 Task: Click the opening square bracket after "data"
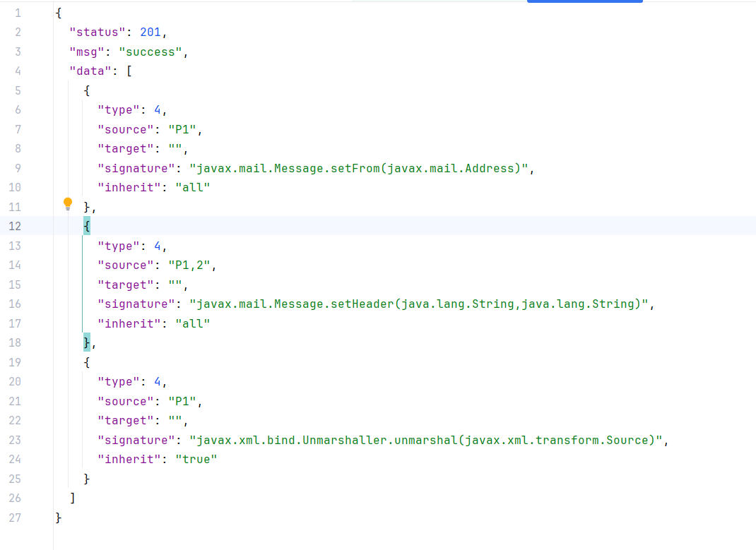tap(129, 71)
